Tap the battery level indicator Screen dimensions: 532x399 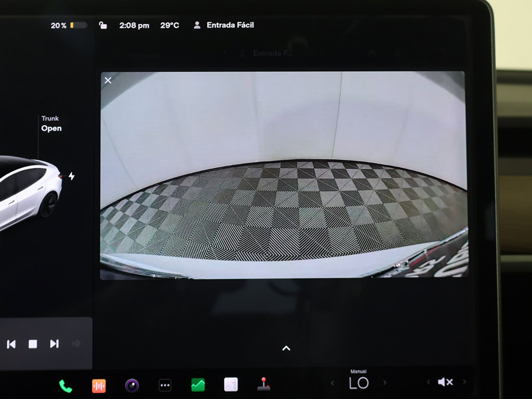tap(79, 25)
